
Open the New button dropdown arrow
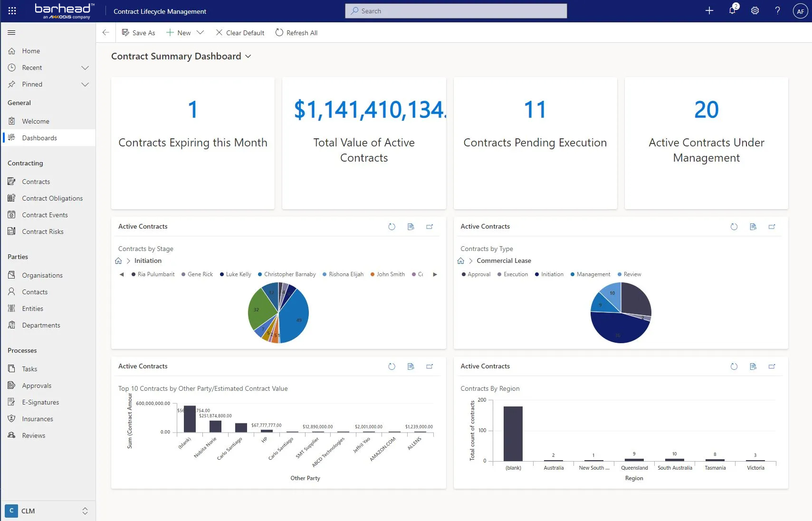[x=200, y=32]
